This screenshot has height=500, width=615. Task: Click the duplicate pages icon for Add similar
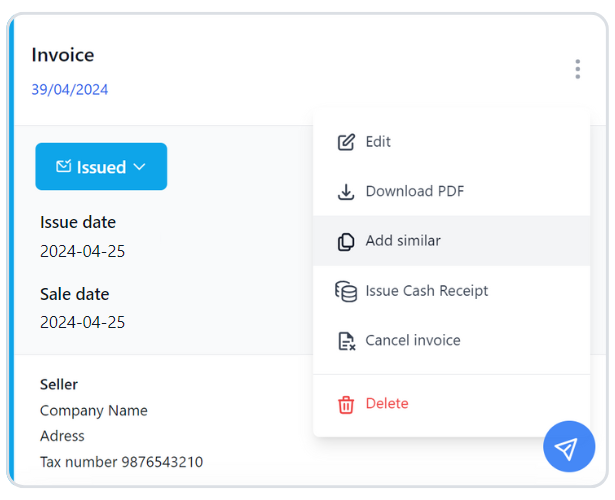pyautogui.click(x=346, y=241)
